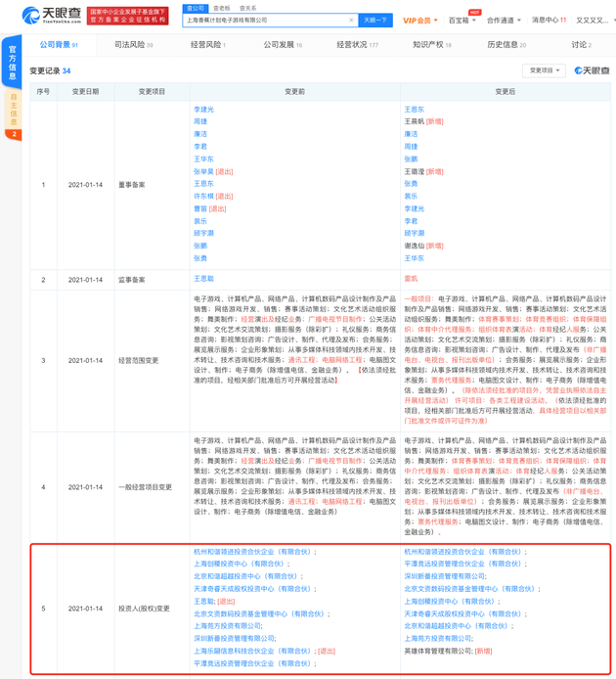This screenshot has height=679, width=616.
Task: Select the 公司发展 tab
Action: tap(283, 44)
